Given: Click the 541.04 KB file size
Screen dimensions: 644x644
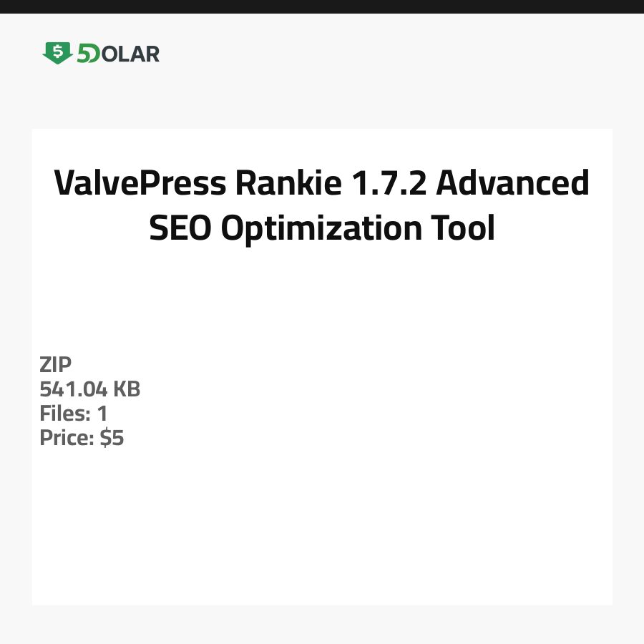Looking at the screenshot, I should (x=89, y=389).
